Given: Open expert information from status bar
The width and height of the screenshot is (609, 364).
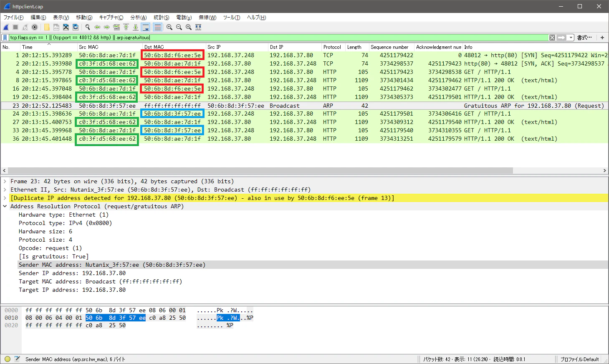Looking at the screenshot, I should click(x=8, y=359).
